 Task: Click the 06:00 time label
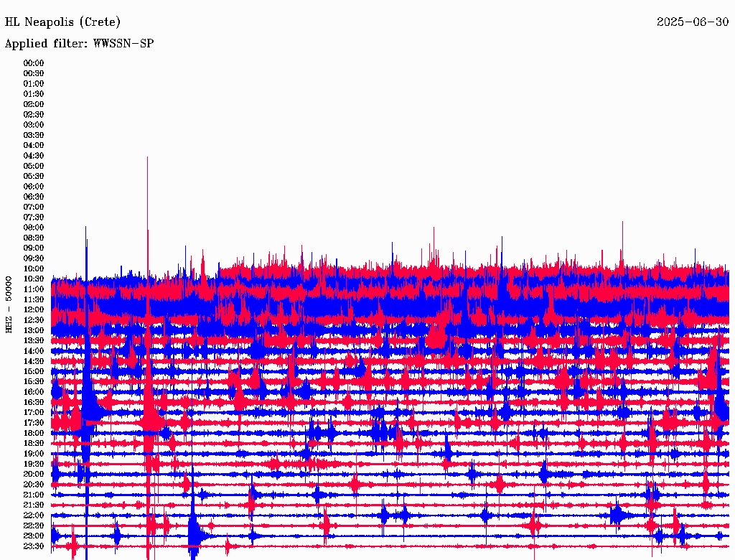34,187
